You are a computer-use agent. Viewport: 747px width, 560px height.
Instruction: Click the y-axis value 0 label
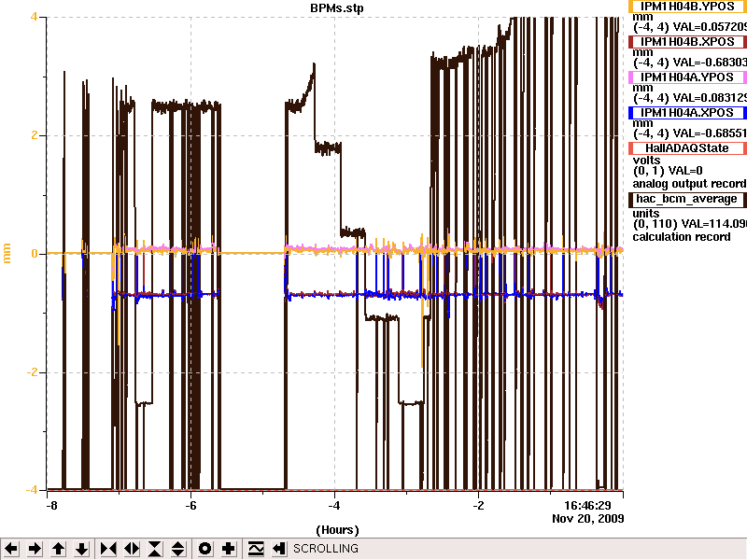point(34,254)
